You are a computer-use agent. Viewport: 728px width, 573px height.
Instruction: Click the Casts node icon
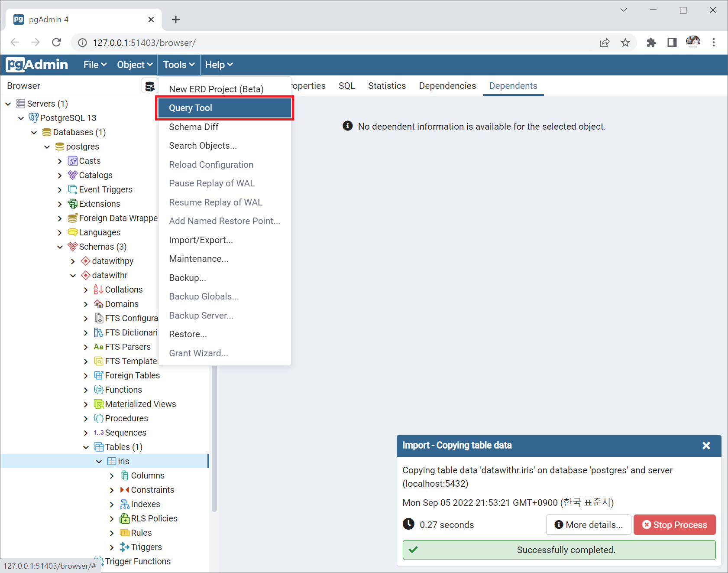tap(73, 161)
